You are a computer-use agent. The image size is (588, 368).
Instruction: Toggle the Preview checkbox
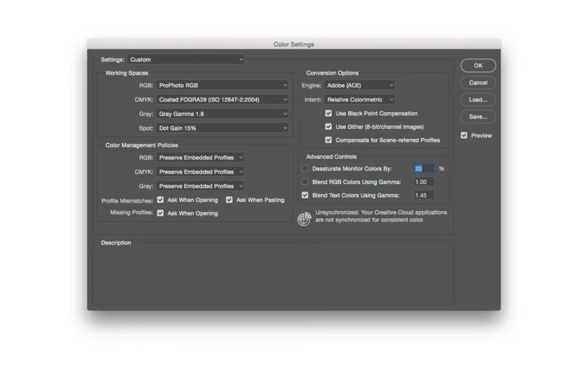(x=464, y=136)
